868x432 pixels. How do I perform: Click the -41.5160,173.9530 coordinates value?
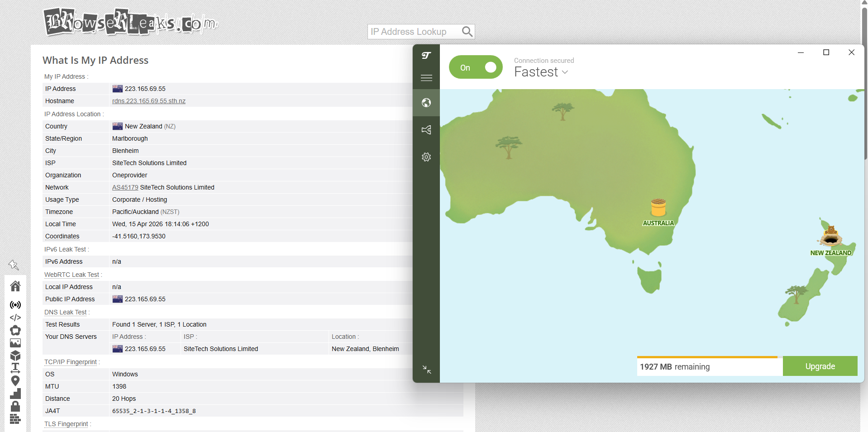(139, 236)
